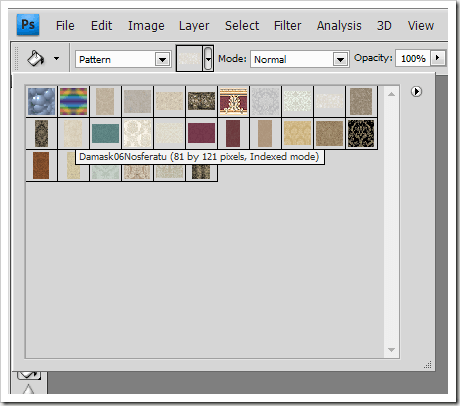This screenshot has width=460, height=406.
Task: Click the pattern list scroll down arrow
Action: [392, 350]
